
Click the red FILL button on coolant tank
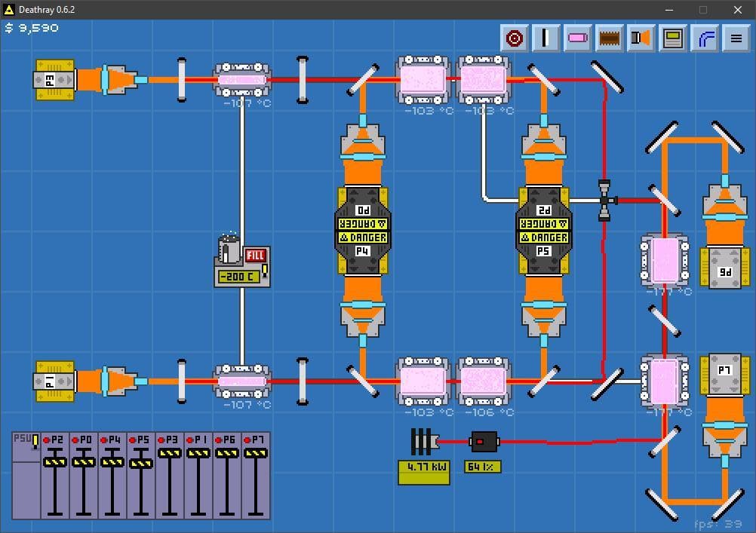(255, 256)
